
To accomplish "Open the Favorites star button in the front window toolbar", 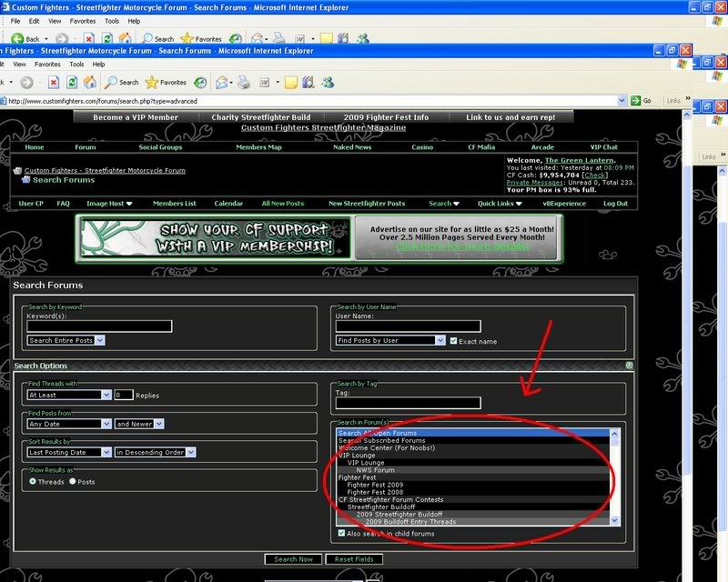I will pyautogui.click(x=166, y=83).
